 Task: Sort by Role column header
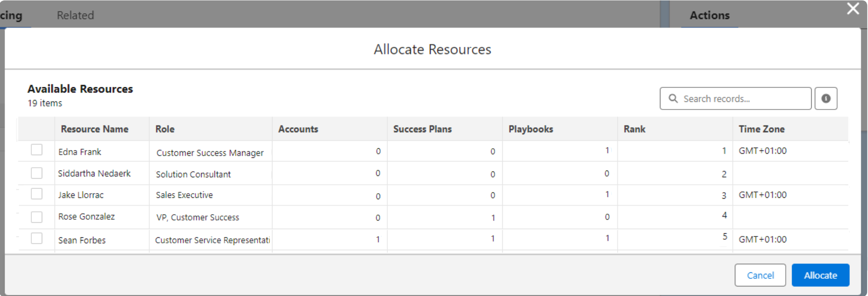click(x=165, y=129)
